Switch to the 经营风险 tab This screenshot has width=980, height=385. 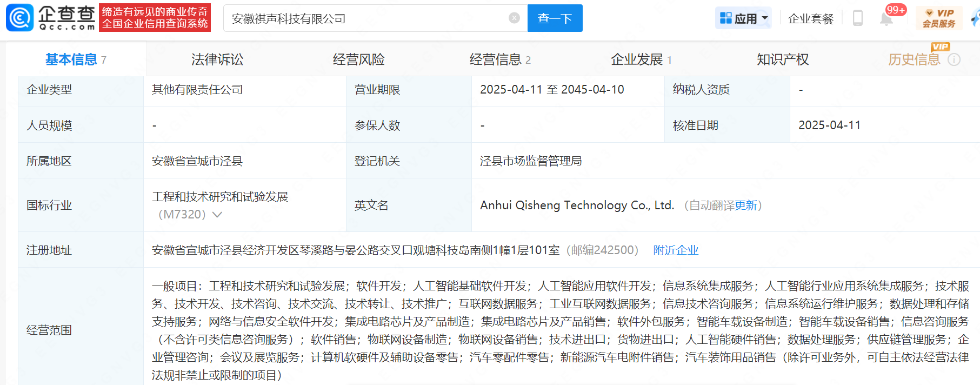[358, 59]
